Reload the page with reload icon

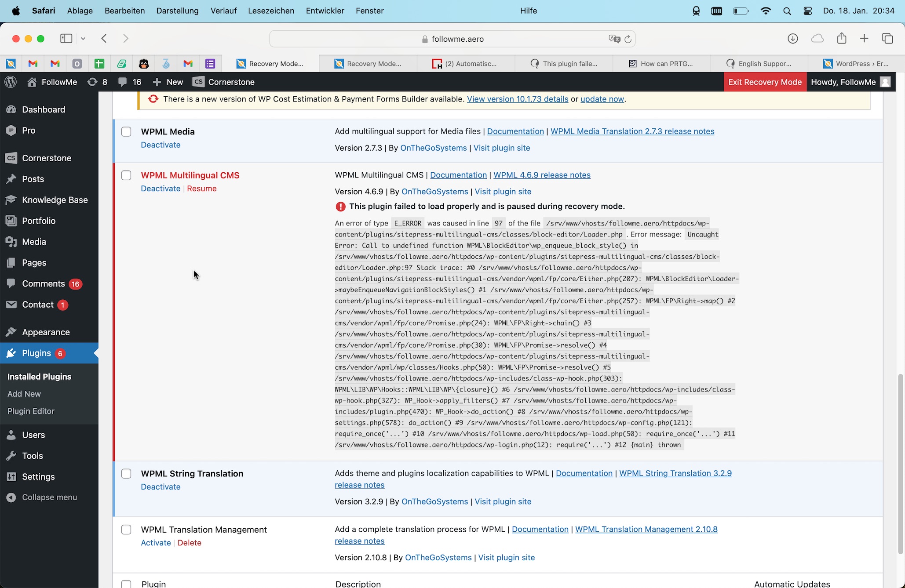(628, 39)
